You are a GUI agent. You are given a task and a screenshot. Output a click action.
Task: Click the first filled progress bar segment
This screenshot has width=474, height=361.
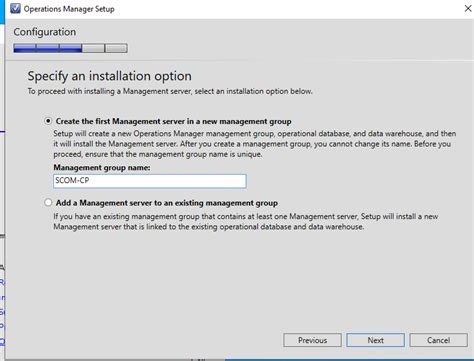click(25, 48)
